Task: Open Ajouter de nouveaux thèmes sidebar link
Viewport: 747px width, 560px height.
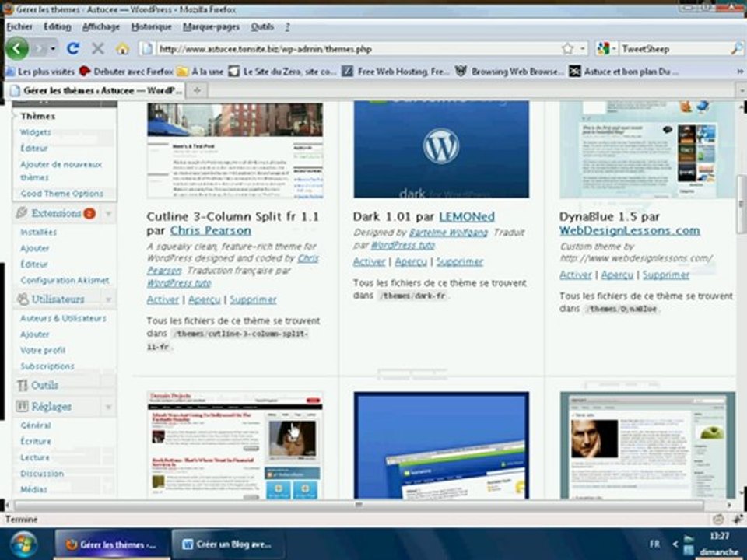Action: (61, 170)
